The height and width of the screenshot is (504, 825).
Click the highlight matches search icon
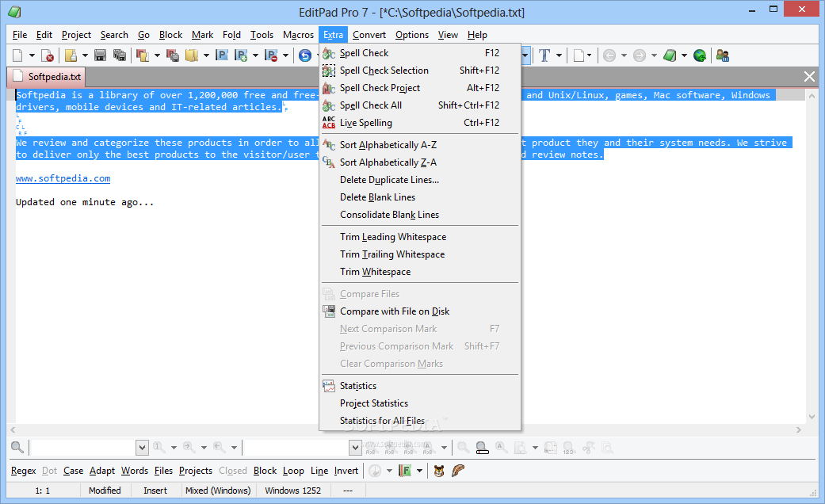pos(482,448)
